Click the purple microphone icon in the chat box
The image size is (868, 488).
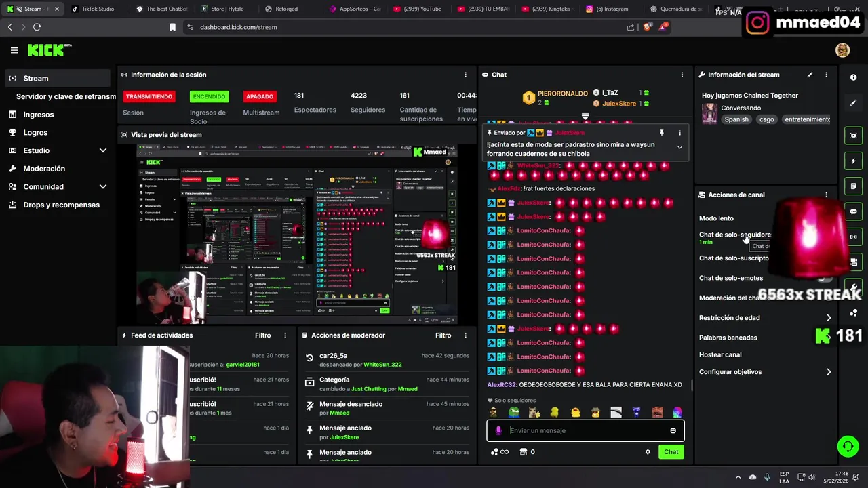point(498,430)
